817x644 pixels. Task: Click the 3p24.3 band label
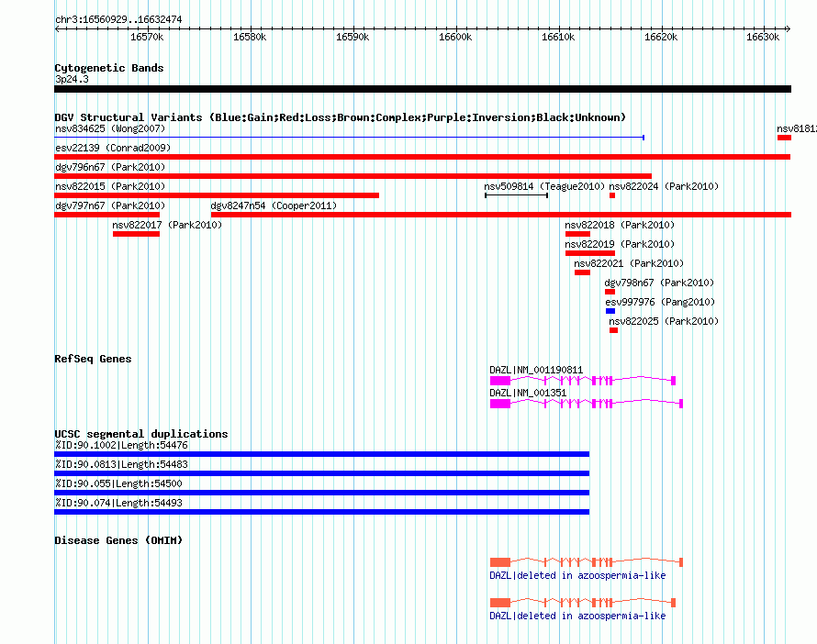click(x=72, y=79)
